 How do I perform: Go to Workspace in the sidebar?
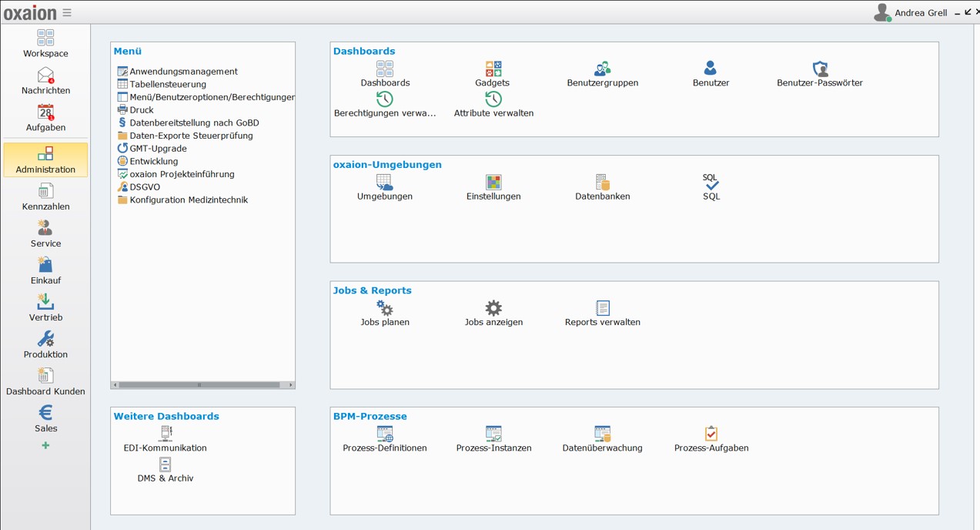(x=45, y=44)
